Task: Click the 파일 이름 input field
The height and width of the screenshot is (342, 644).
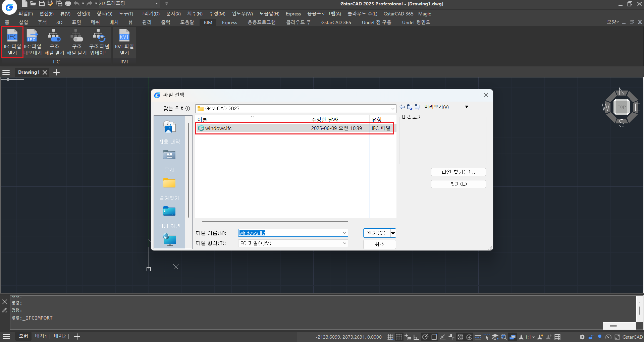Action: tap(290, 233)
